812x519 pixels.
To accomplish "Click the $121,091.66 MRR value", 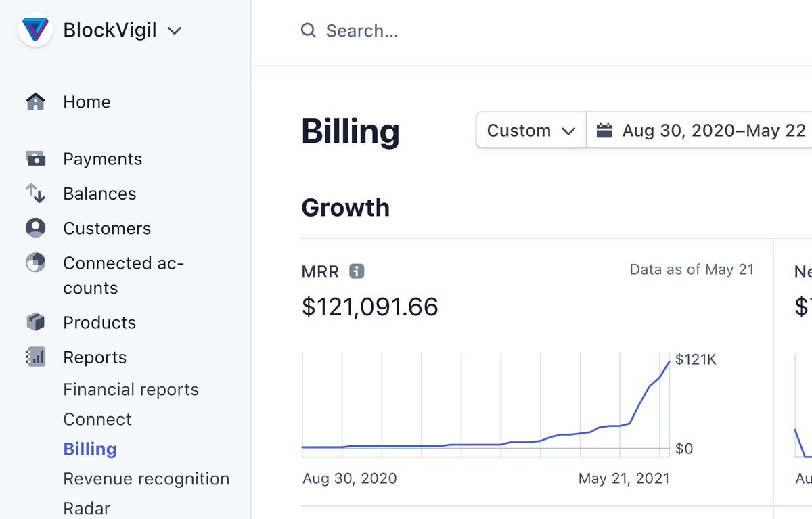I will coord(370,307).
